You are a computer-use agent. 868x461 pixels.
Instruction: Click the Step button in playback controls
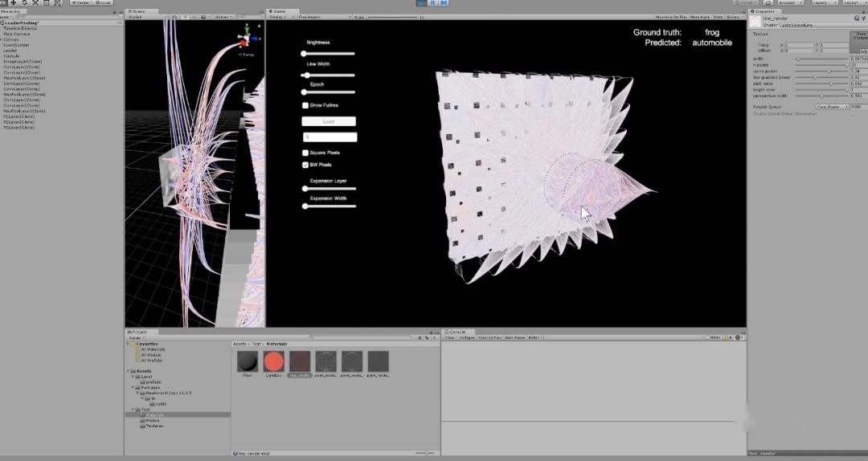tap(444, 2)
